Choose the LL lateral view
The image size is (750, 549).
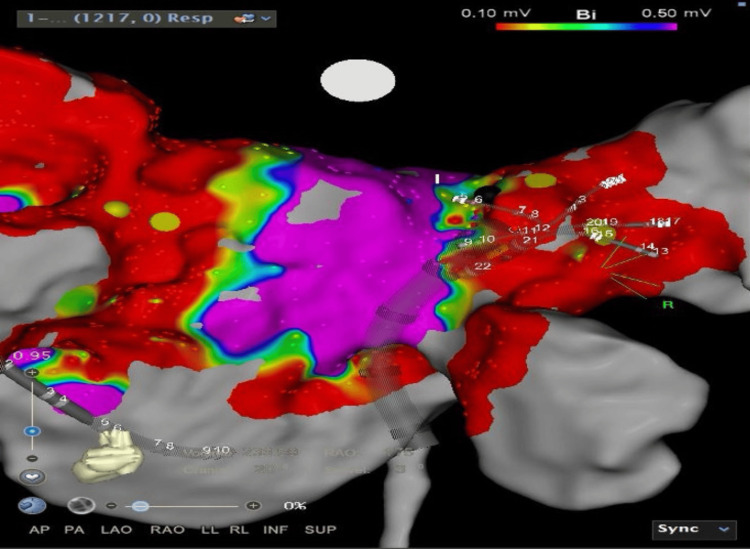point(210,530)
